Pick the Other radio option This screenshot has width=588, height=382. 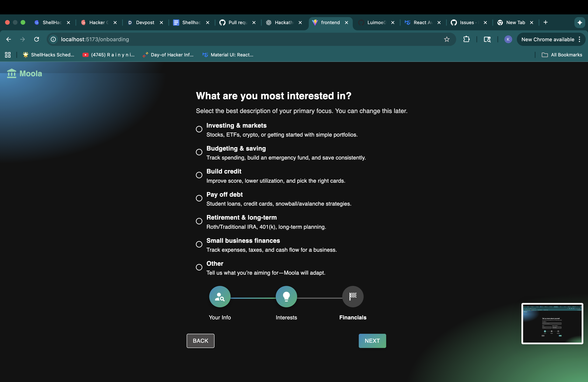click(199, 267)
